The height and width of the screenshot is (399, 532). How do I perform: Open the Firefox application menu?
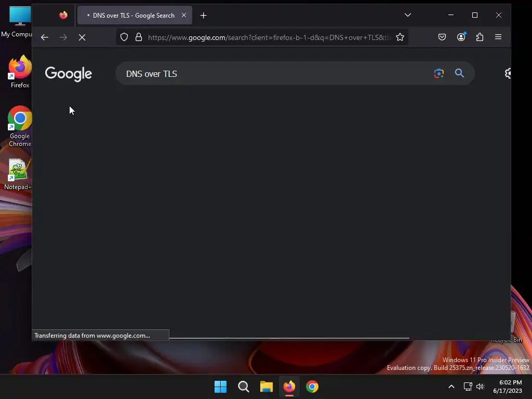pos(498,37)
